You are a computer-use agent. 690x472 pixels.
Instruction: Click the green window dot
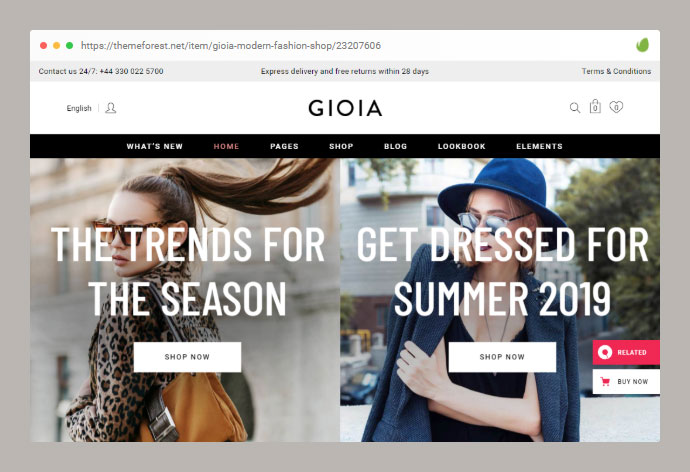pos(70,45)
